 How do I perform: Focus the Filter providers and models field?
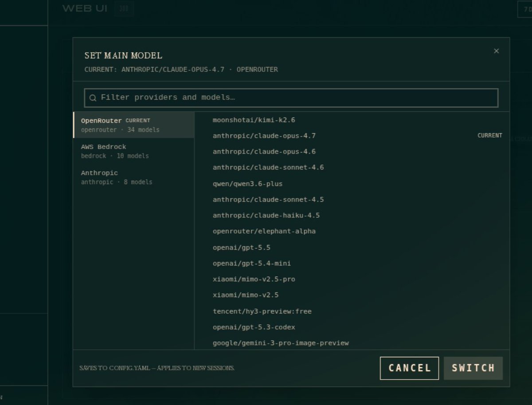tap(291, 98)
